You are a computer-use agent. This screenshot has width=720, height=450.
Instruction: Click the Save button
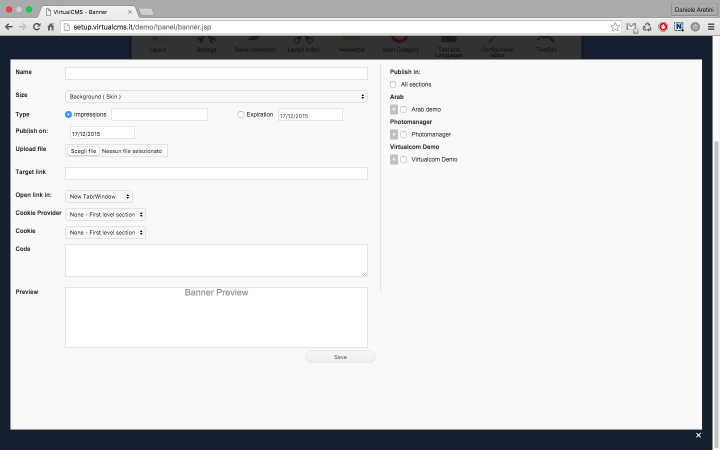pyautogui.click(x=340, y=357)
